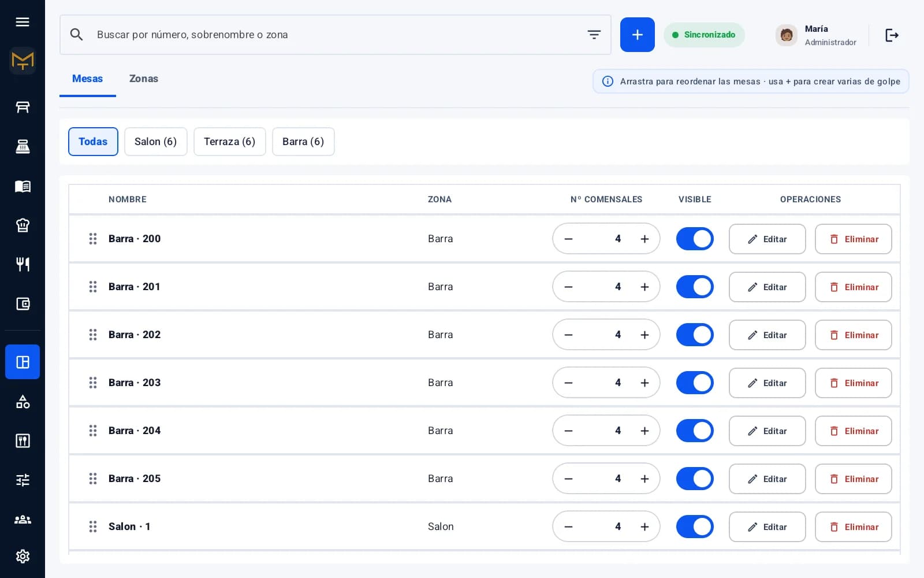Open the framed fork-knife menu icon
924x578 pixels.
(x=23, y=441)
